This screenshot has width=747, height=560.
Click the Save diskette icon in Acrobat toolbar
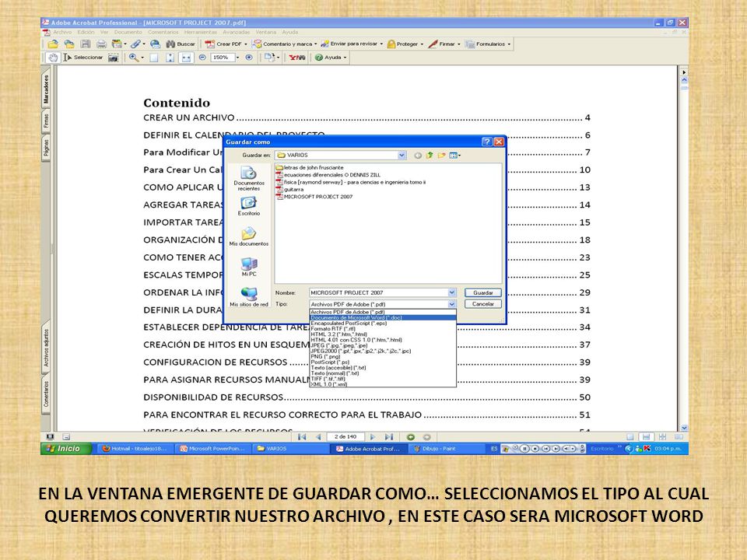pos(86,44)
